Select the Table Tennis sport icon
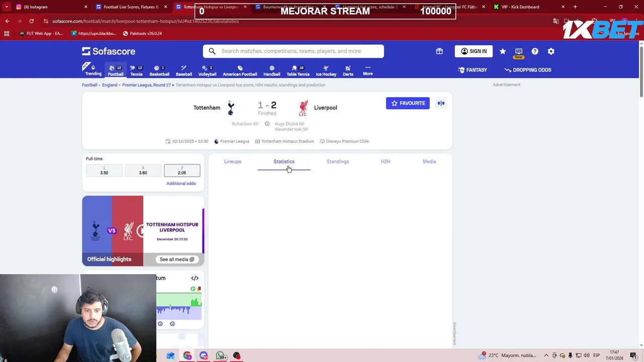644x362 pixels. pyautogui.click(x=298, y=70)
